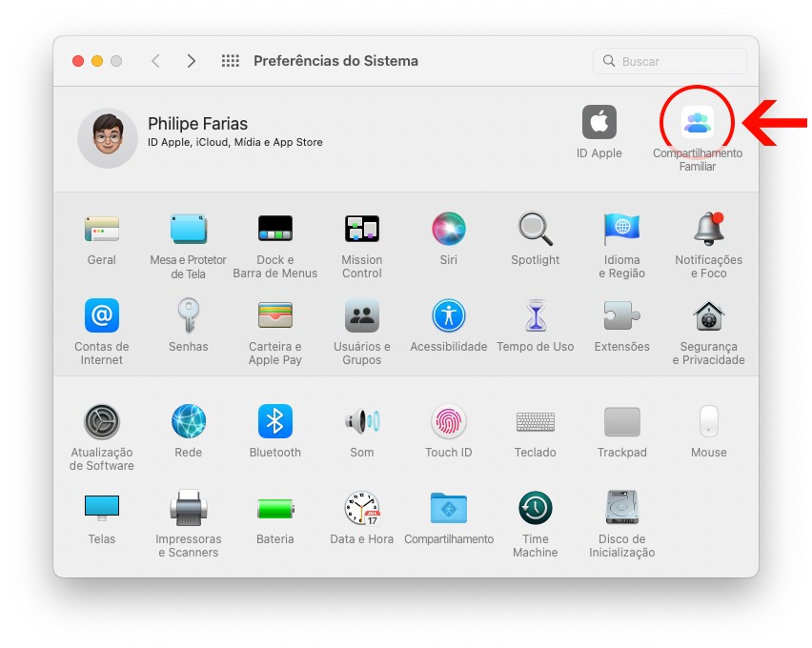Click the back navigation arrow
This screenshot has height=648, width=812.
(x=155, y=61)
